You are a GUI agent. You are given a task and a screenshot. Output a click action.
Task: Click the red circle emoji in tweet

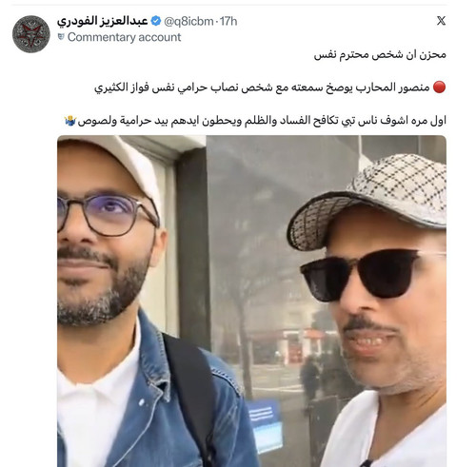(439, 87)
